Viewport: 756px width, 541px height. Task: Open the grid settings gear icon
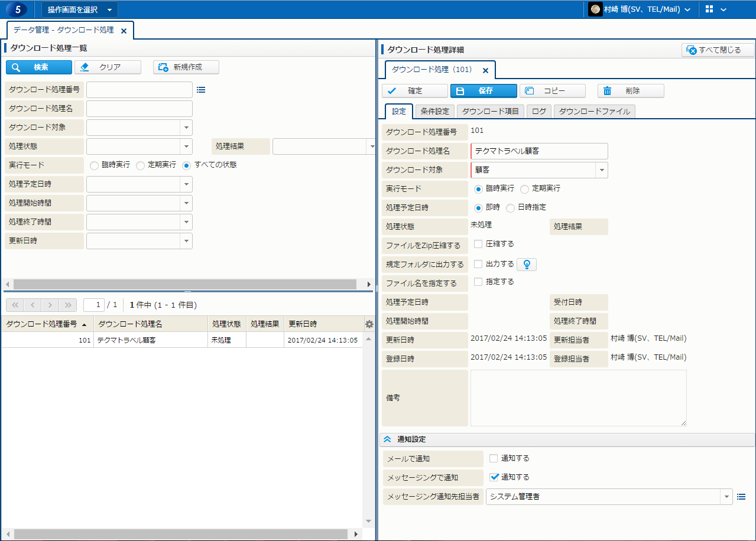point(369,324)
